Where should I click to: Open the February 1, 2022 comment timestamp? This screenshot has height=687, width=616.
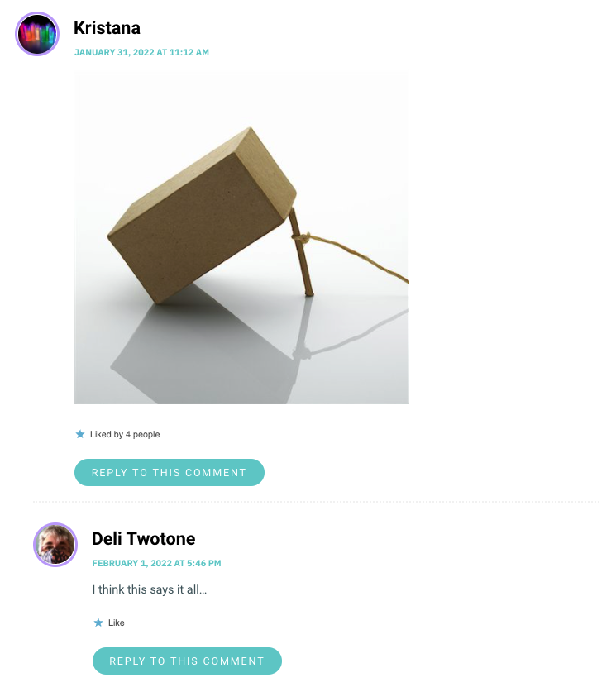156,564
